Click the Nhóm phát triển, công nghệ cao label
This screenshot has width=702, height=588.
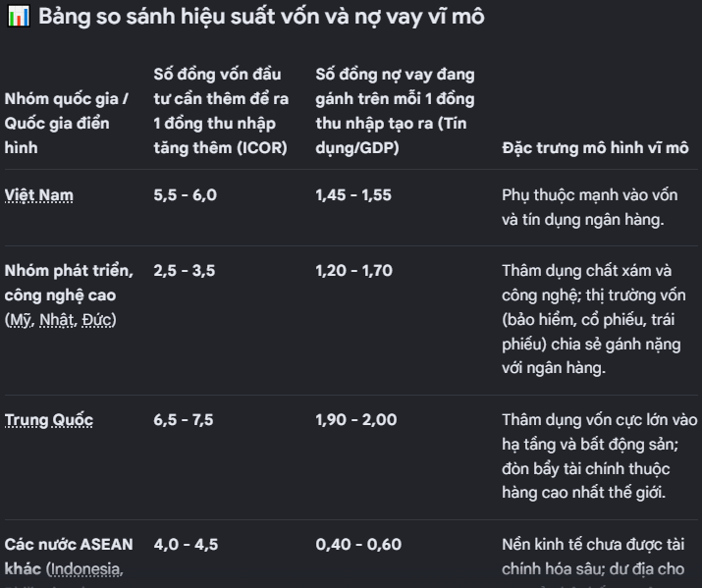click(69, 283)
